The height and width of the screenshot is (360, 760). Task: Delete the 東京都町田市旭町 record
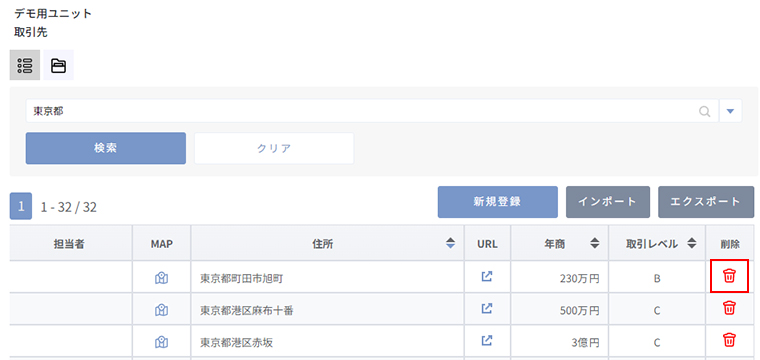[729, 276]
